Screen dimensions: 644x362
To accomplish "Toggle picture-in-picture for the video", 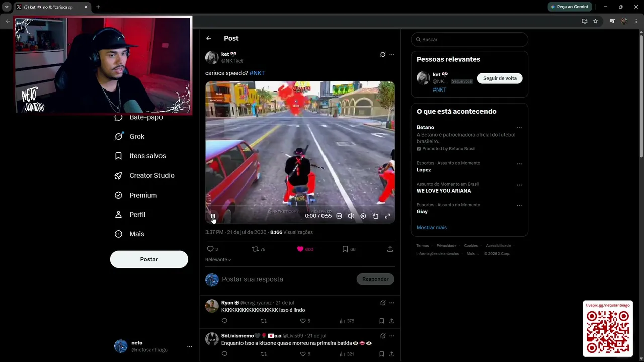I will click(x=375, y=216).
